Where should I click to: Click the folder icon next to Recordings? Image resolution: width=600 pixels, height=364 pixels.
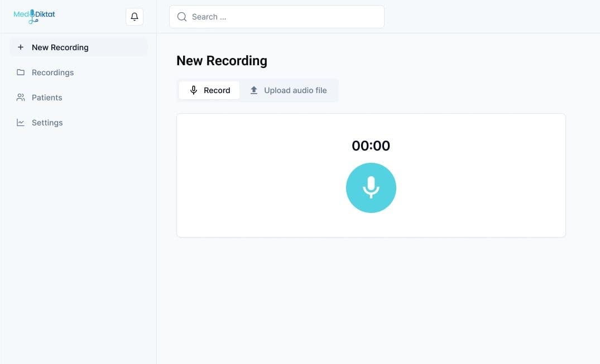[21, 72]
